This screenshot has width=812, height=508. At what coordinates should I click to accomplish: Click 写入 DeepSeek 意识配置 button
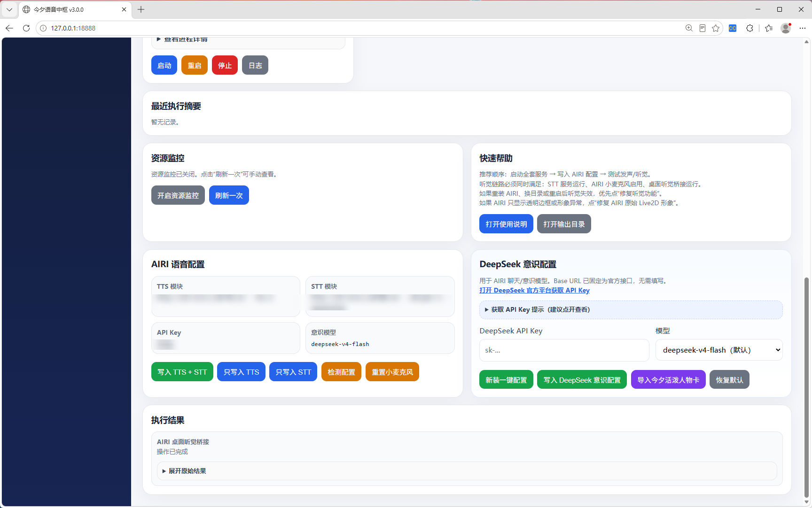tap(582, 380)
